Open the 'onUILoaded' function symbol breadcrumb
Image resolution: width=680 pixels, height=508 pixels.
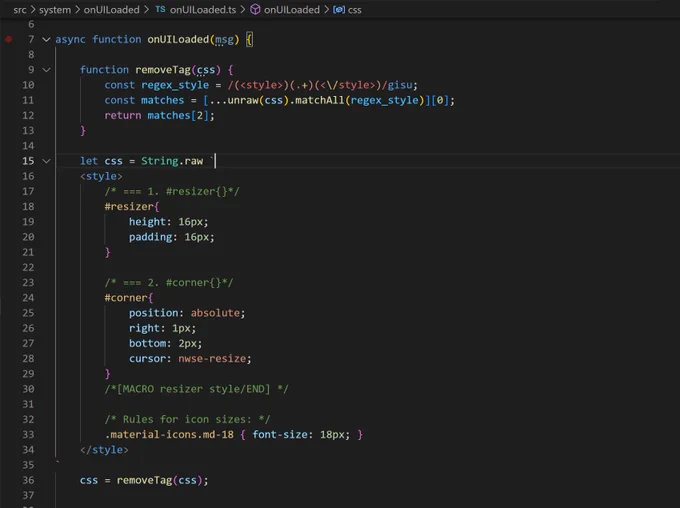(x=291, y=10)
